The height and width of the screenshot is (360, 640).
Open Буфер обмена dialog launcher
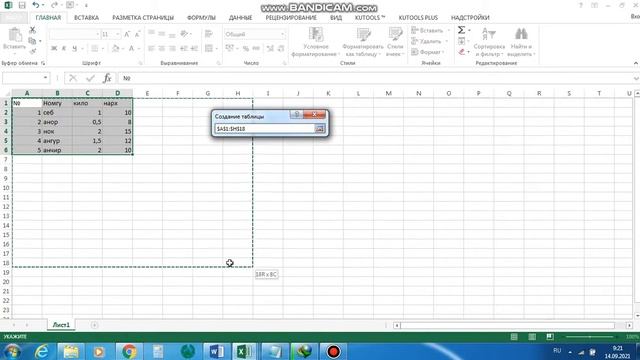pos(43,63)
